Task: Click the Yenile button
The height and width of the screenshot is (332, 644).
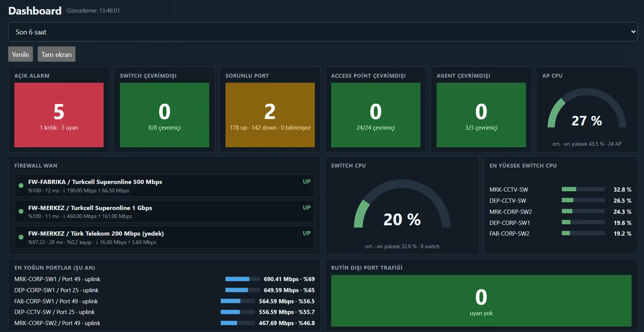Action: point(21,54)
